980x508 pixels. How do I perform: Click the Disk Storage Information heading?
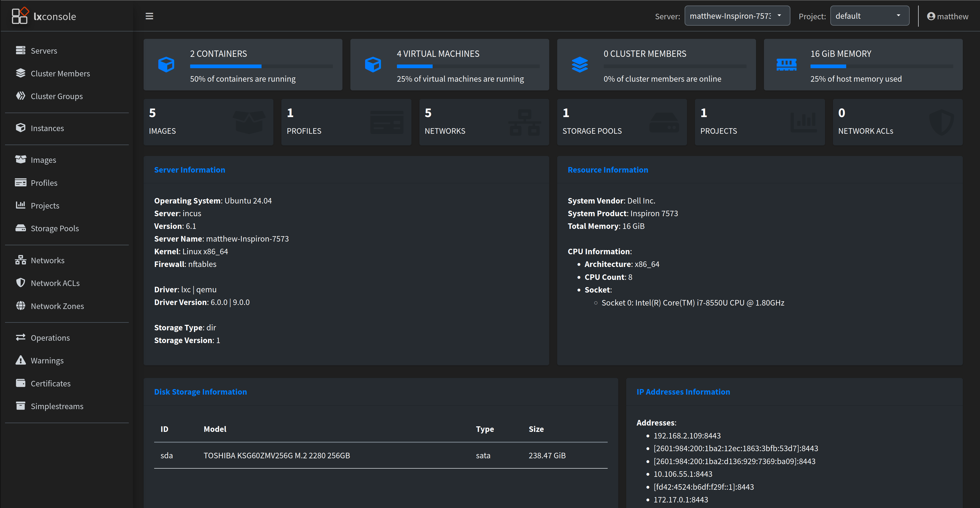200,392
